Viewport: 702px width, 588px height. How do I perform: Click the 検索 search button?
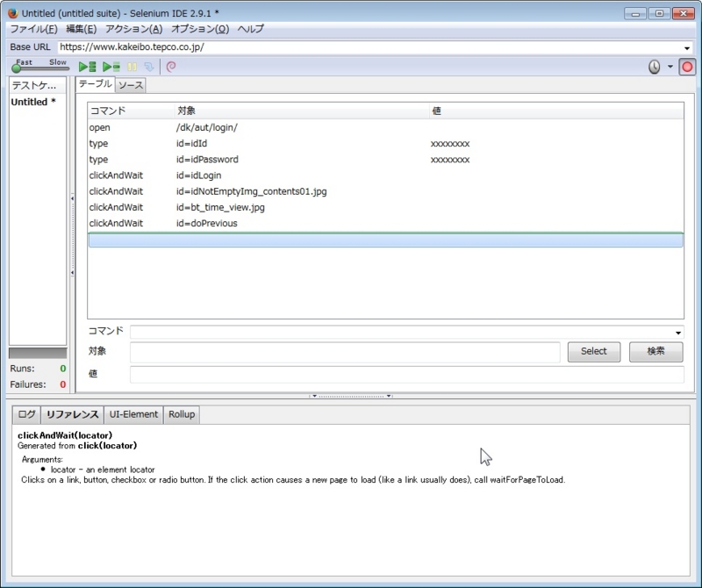pyautogui.click(x=655, y=352)
